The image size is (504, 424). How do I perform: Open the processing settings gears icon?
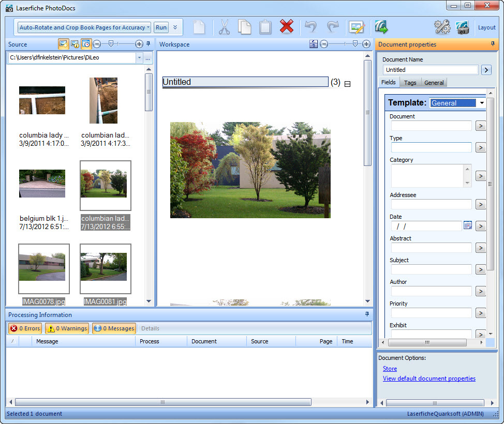(x=441, y=27)
